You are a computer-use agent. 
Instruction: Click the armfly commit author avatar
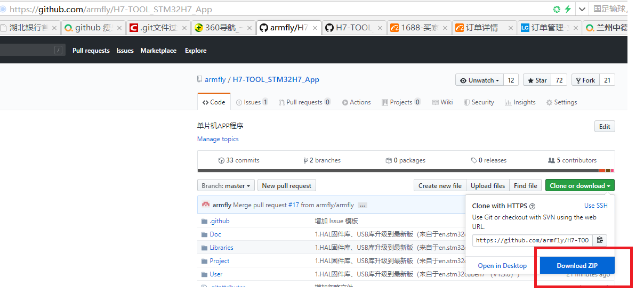click(x=206, y=205)
